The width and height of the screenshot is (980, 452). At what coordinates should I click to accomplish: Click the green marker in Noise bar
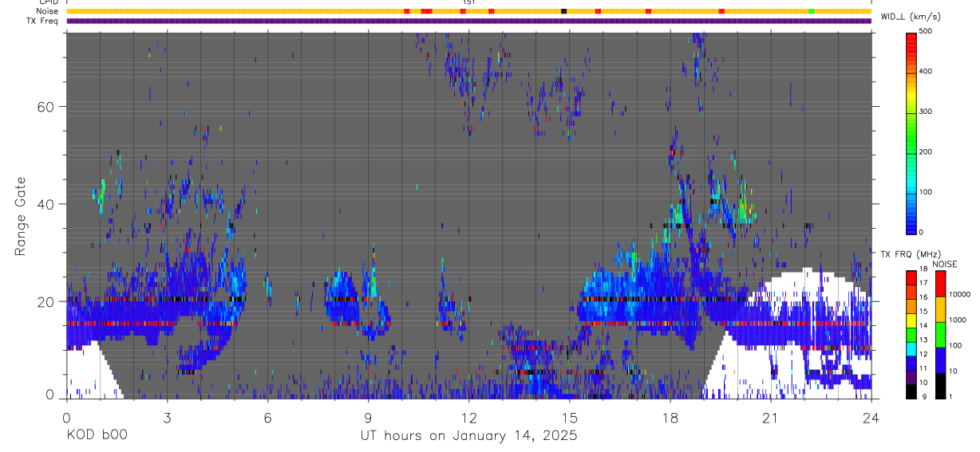coord(812,11)
